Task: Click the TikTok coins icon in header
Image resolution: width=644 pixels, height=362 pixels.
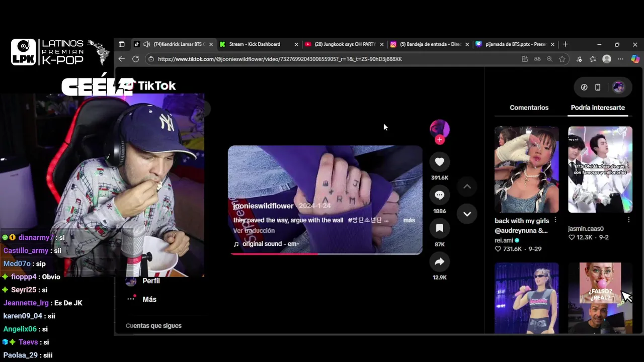Action: tap(584, 87)
